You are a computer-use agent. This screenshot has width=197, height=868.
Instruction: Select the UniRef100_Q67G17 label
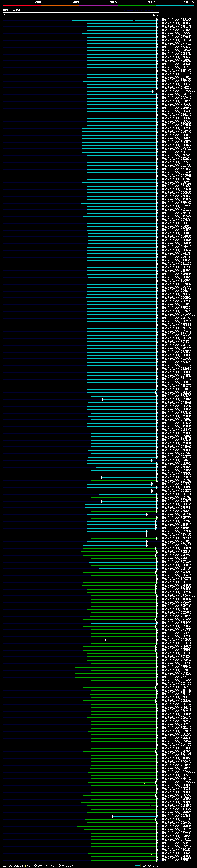point(176,78)
